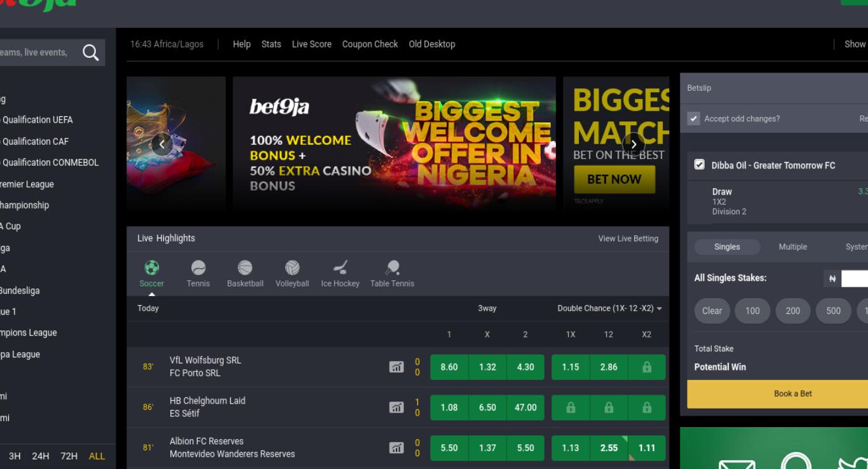This screenshot has height=469, width=868.
Task: Click next banner arrow
Action: coord(634,144)
